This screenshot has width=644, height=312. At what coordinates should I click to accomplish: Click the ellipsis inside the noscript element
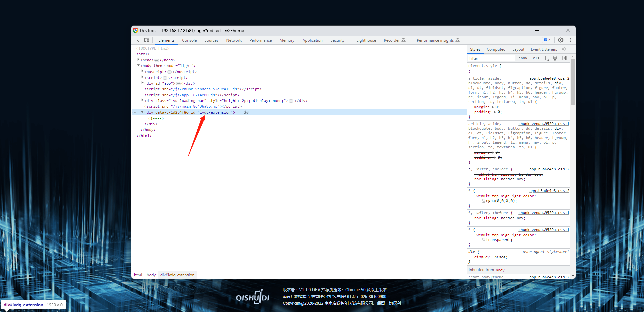tap(169, 72)
